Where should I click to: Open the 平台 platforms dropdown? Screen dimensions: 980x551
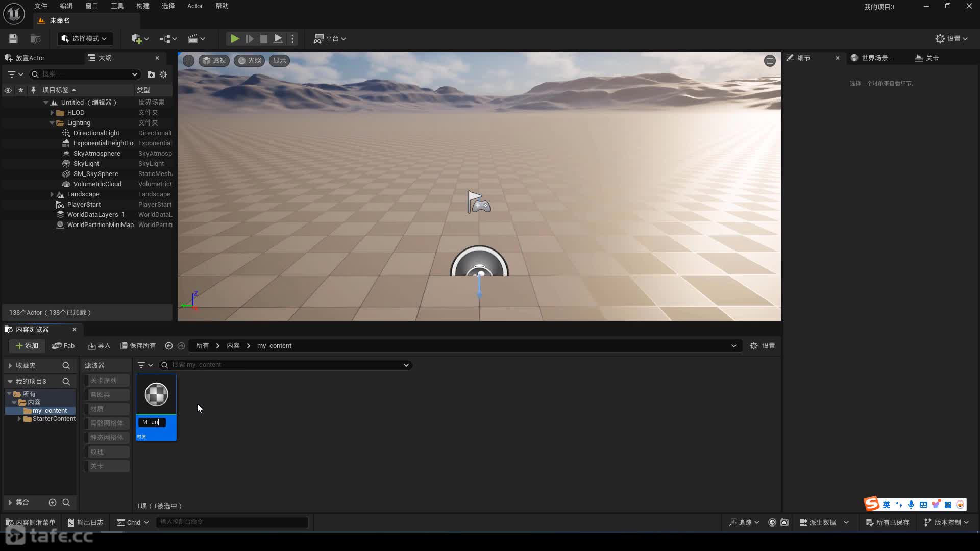pyautogui.click(x=330, y=39)
